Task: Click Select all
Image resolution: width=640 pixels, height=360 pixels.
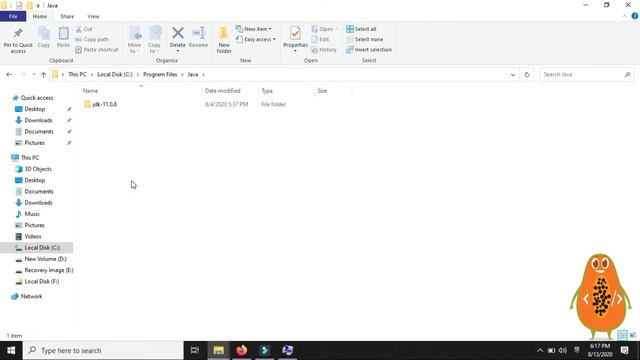Action: coord(361,29)
